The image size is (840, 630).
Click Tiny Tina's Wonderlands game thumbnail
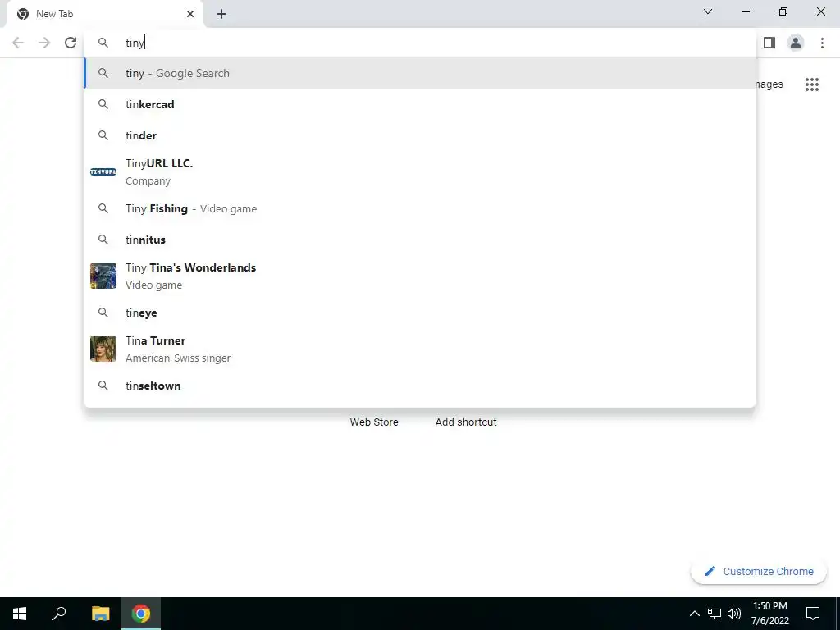(103, 276)
